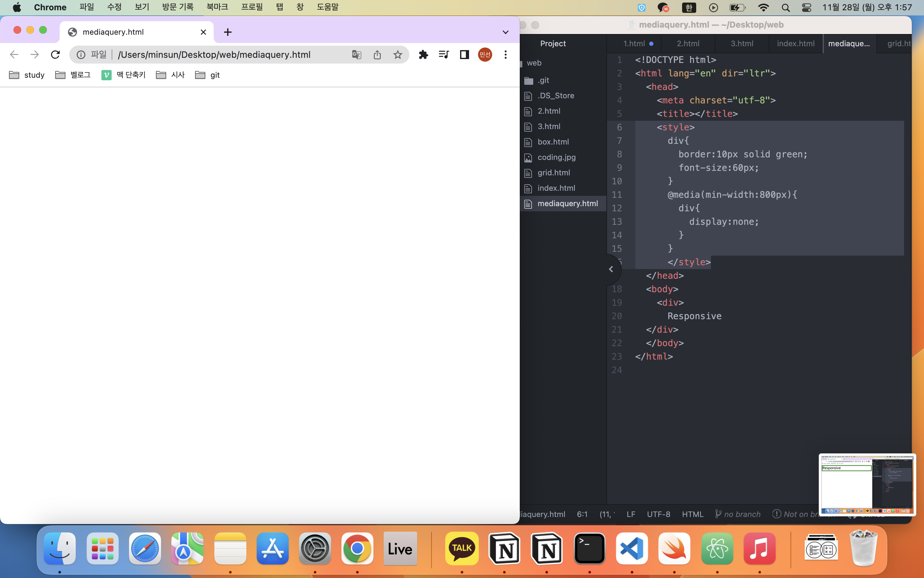Open the screenshot preview thumbnail
The height and width of the screenshot is (578, 924).
pyautogui.click(x=867, y=484)
